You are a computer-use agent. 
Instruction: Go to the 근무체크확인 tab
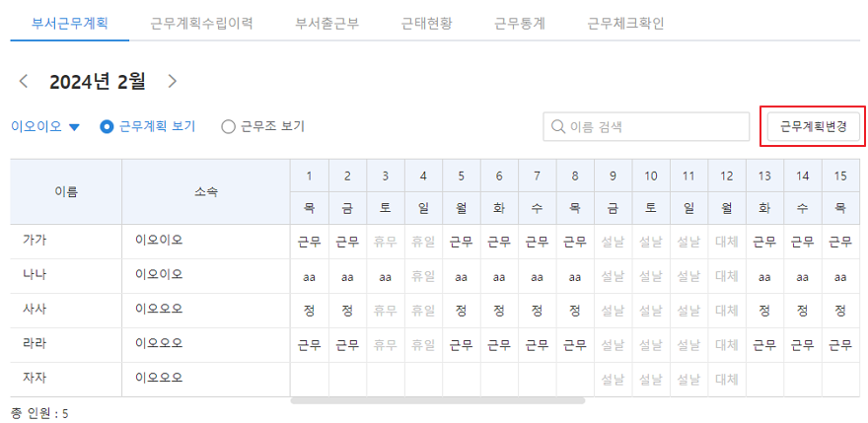click(625, 24)
